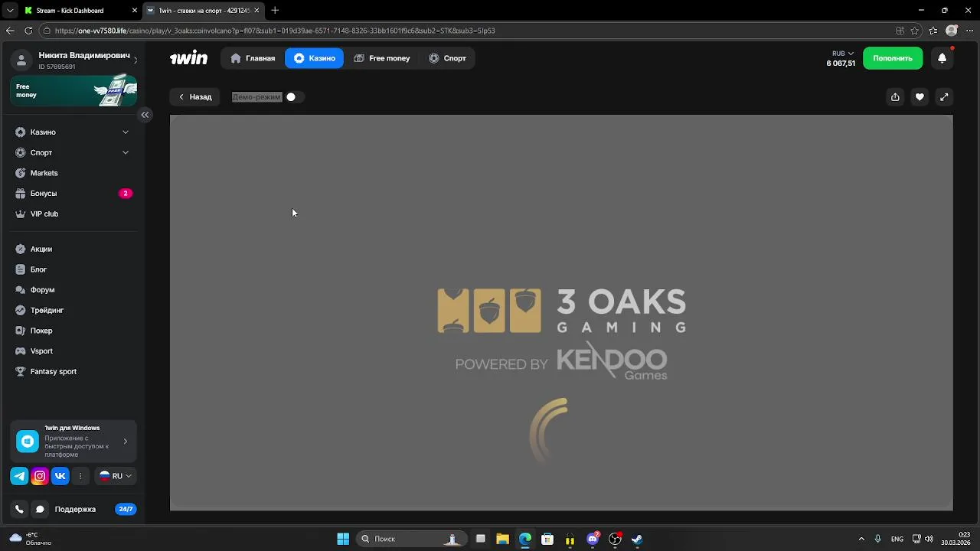Go to Главная in top navigation
Viewport: 980px width, 551px height.
point(253,58)
